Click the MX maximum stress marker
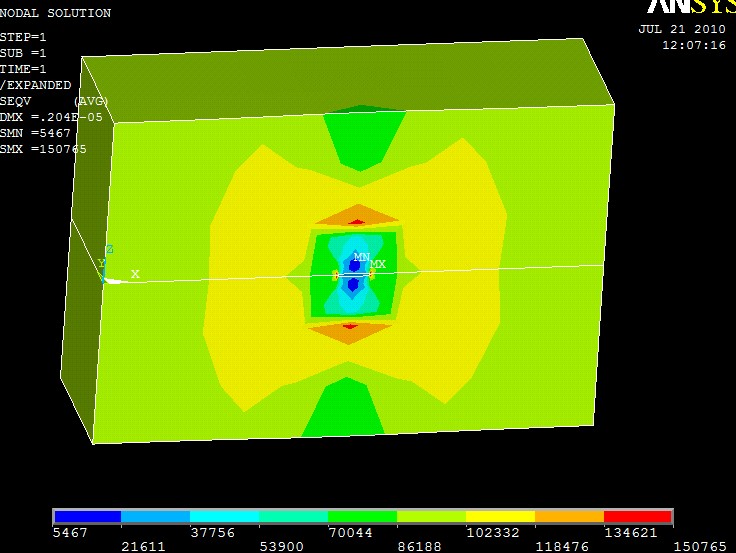 tap(377, 264)
